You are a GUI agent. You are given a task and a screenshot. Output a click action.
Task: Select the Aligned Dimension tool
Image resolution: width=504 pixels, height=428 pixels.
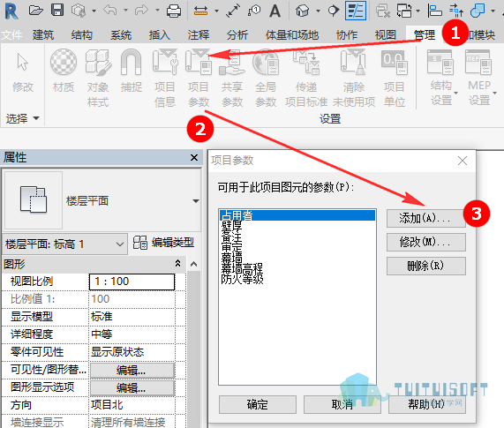(233, 11)
